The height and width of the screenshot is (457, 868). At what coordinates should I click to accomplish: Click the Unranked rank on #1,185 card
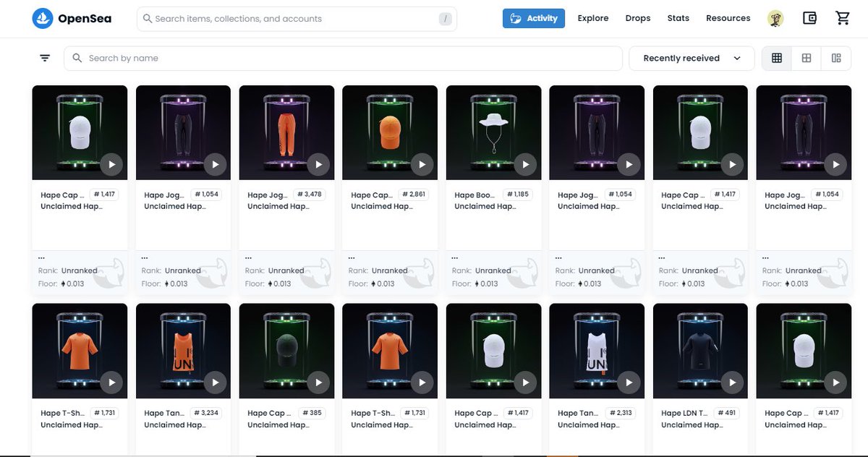pyautogui.click(x=493, y=270)
